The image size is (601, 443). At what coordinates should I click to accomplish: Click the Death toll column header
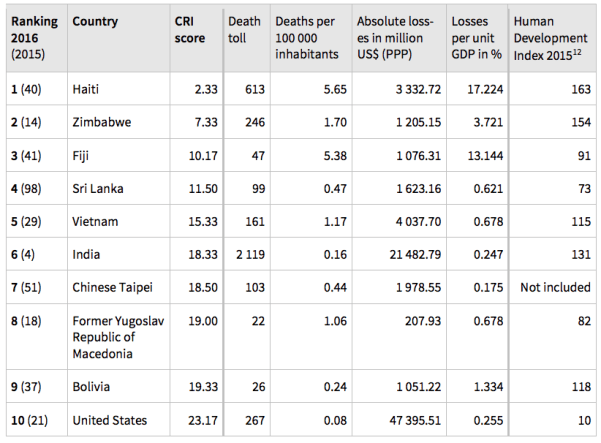243,30
